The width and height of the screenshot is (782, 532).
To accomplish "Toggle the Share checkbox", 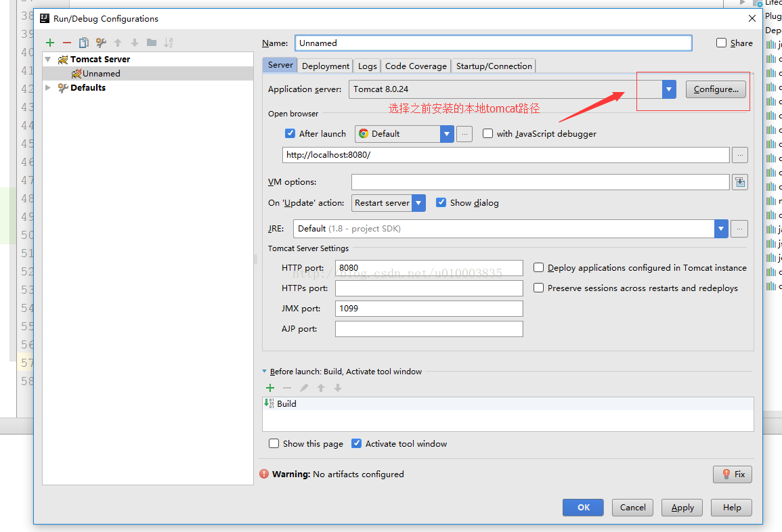I will 721,43.
